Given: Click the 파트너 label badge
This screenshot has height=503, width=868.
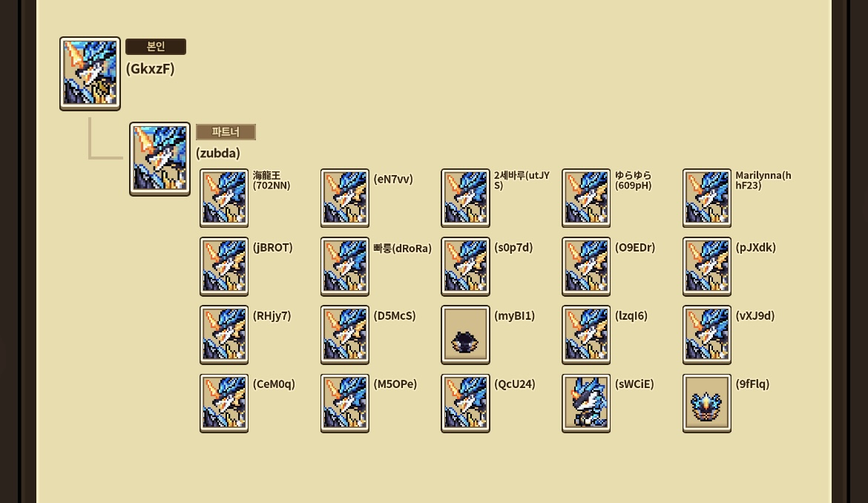Looking at the screenshot, I should tap(226, 132).
